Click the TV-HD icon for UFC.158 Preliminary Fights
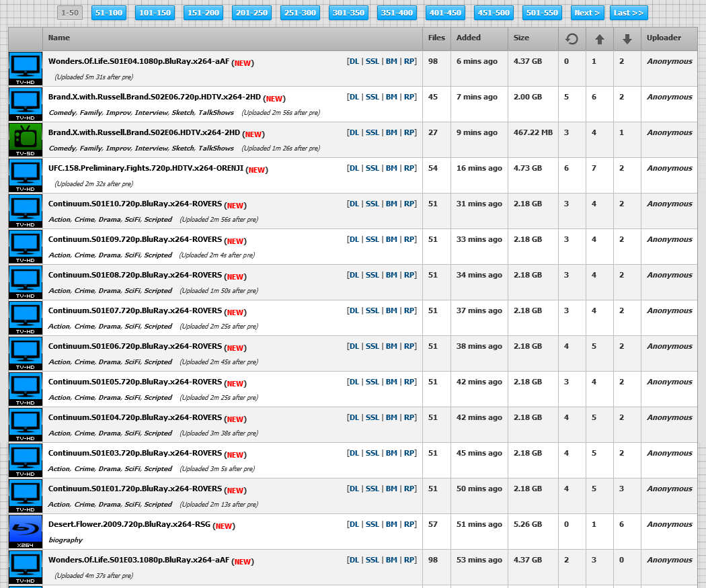 26,175
